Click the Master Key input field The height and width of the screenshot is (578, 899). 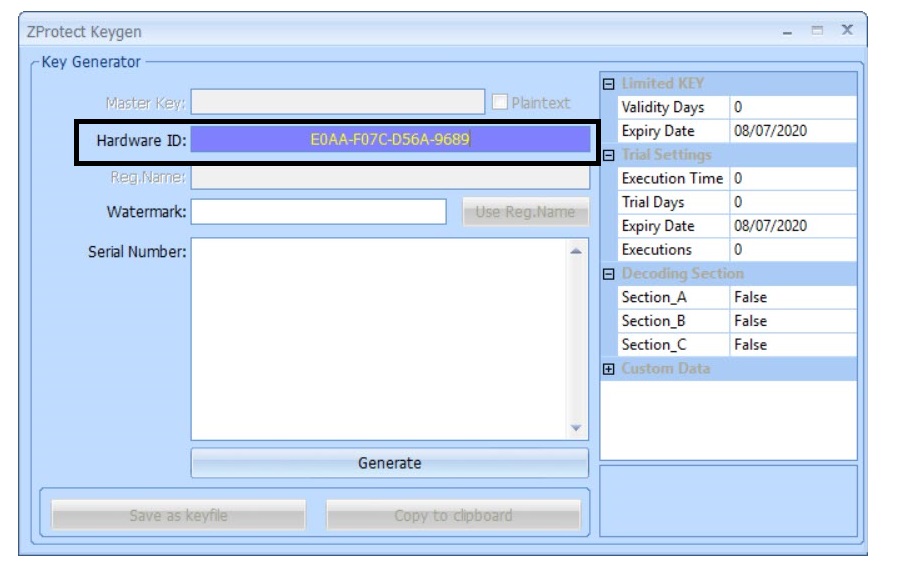pyautogui.click(x=338, y=102)
